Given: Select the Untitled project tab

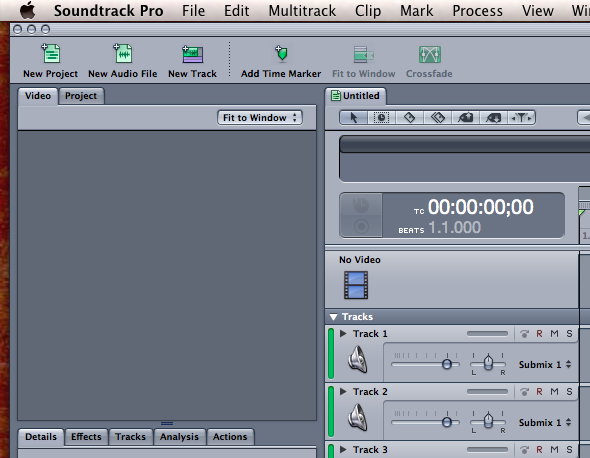Looking at the screenshot, I should [x=356, y=96].
